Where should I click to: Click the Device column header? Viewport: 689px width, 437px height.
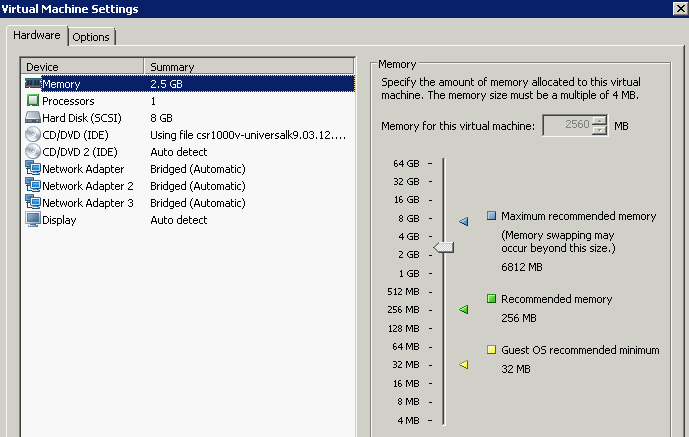82,66
